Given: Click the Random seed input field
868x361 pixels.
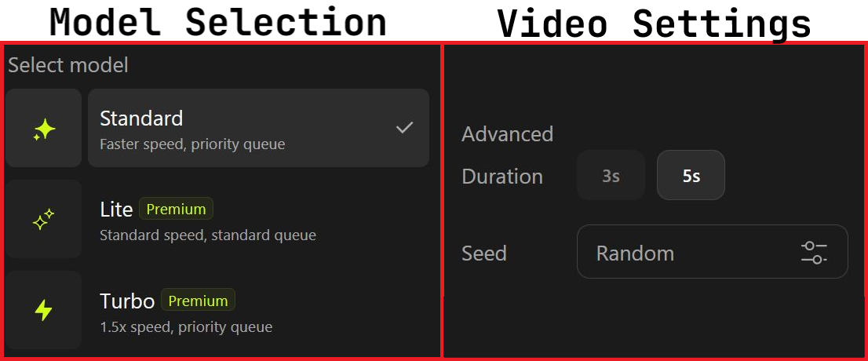Looking at the screenshot, I should pos(675,253).
